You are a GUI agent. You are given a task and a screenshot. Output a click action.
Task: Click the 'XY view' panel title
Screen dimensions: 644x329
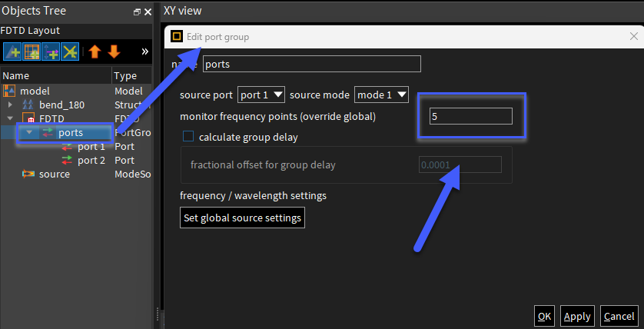click(182, 11)
